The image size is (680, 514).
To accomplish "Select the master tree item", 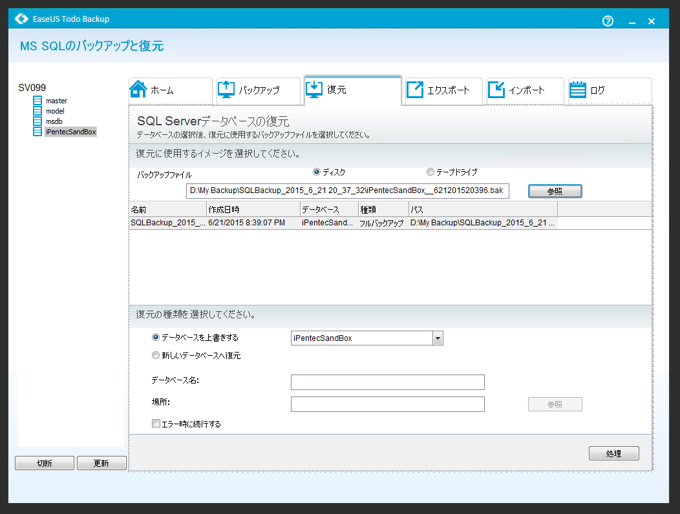I will point(56,101).
